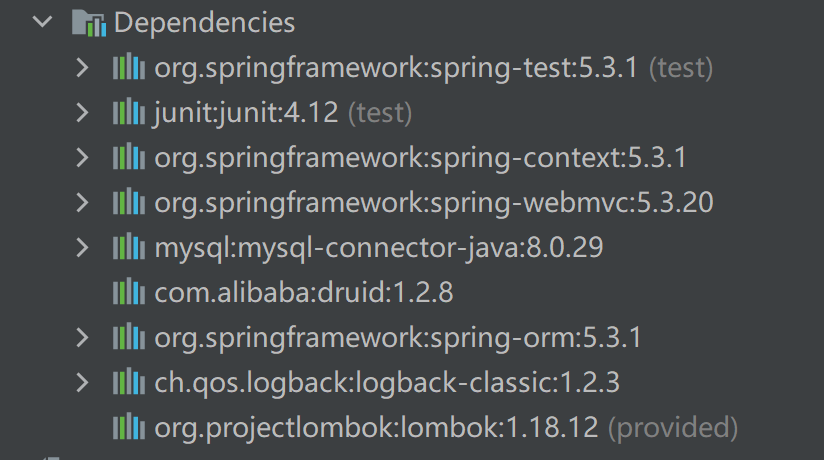Expand the mysql-connector-java:8.0.29 dependency
Image resolution: width=824 pixels, height=460 pixels.
(x=82, y=248)
